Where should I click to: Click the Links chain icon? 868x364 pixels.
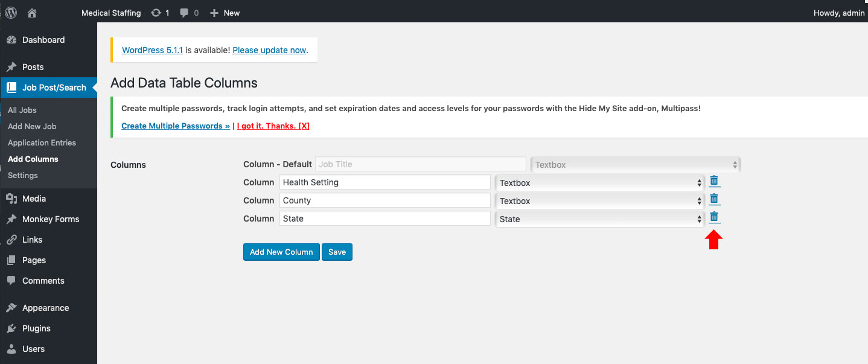[11, 240]
